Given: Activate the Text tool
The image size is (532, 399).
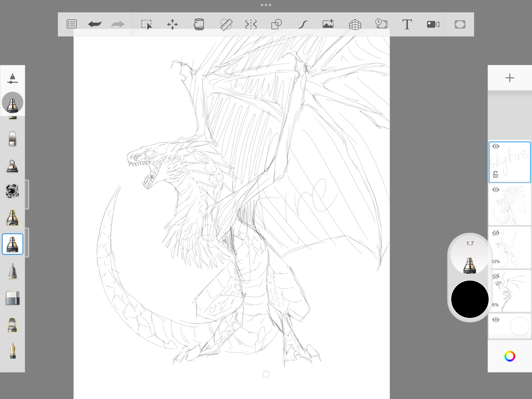Looking at the screenshot, I should (407, 24).
